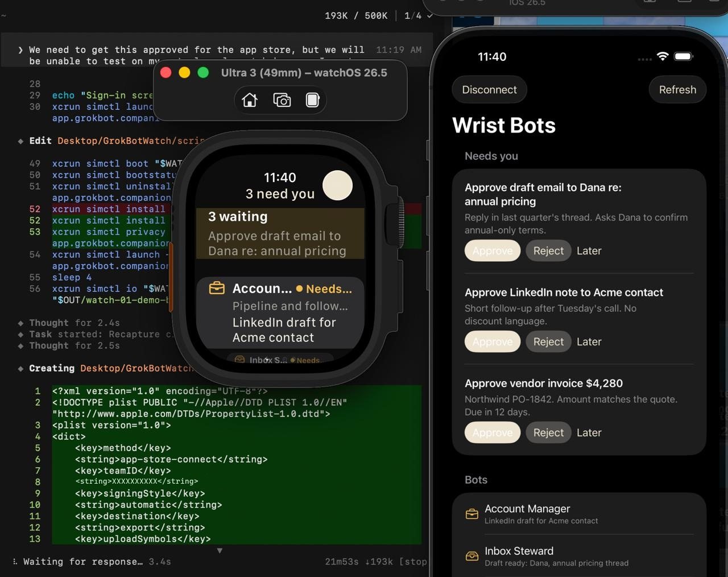The width and height of the screenshot is (728, 577).
Task: Click the diamond bullet beside Edit Desktop/GrokBotWatch
Action: tap(20, 141)
